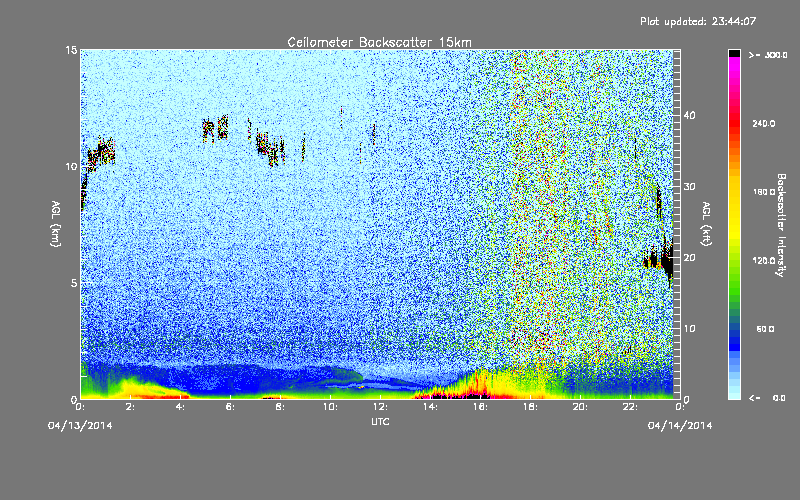800x500 pixels.
Task: Click the '<= 0.0' colorbar label
Action: 767,398
